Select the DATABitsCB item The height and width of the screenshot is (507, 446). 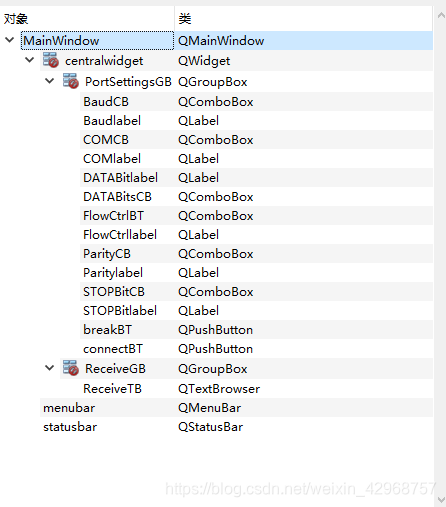117,197
